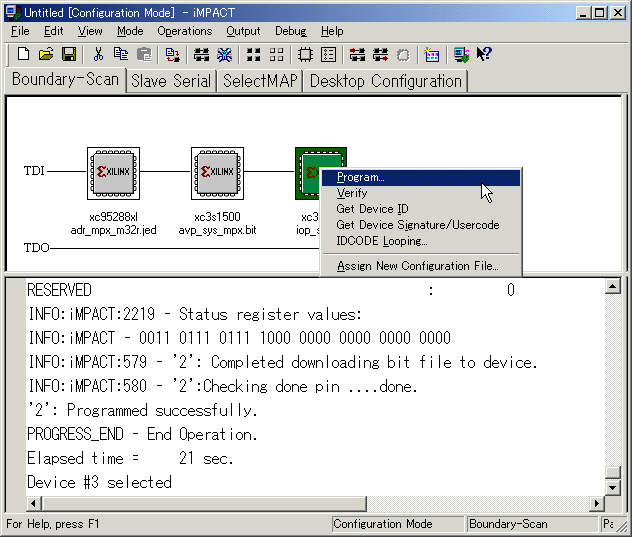Choose IDCODE Looping... from context menu
This screenshot has height=537, width=632.
click(421, 241)
